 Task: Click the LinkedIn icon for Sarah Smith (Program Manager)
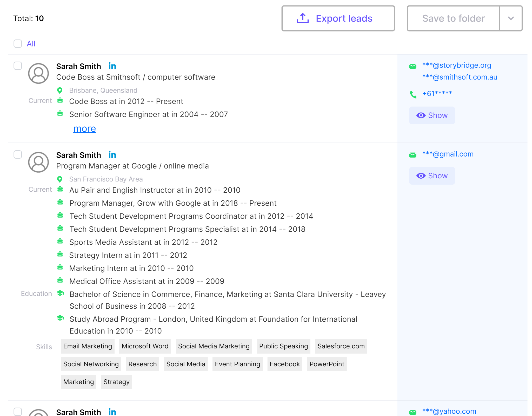point(113,154)
